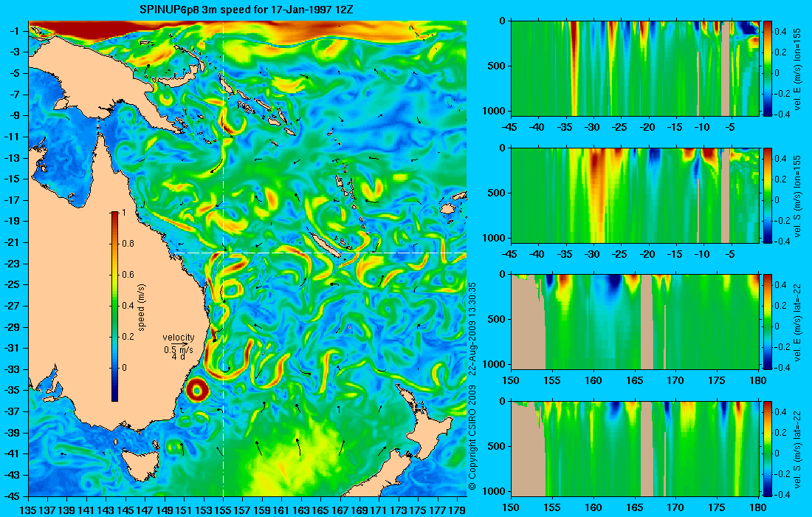The width and height of the screenshot is (812, 517).
Task: Select the "0.5 m/s" velocity scale text
Action: coord(178,350)
